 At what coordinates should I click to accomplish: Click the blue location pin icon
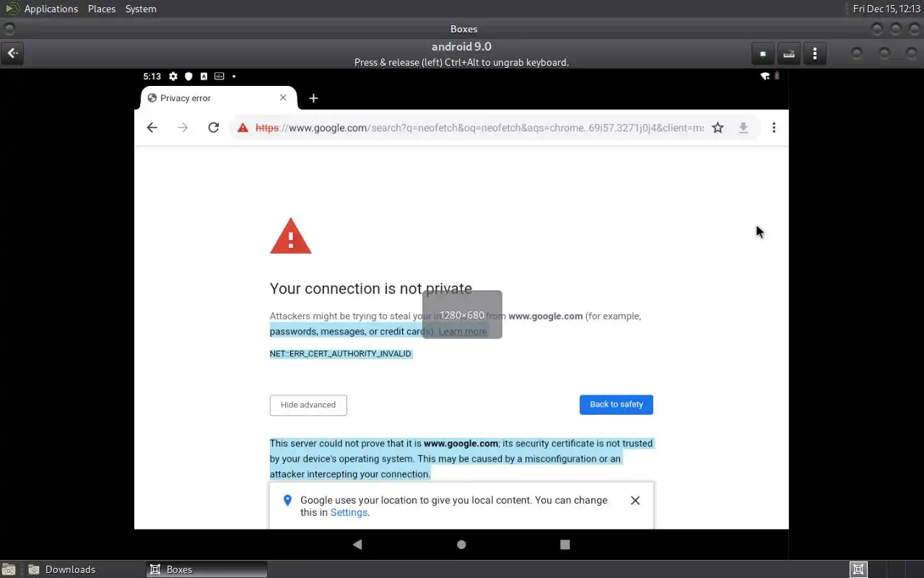point(287,500)
